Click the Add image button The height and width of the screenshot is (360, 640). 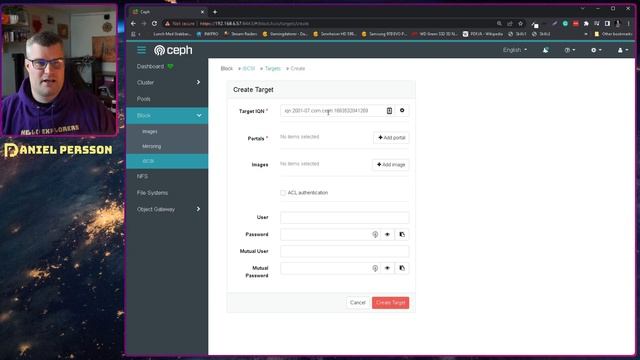point(391,164)
